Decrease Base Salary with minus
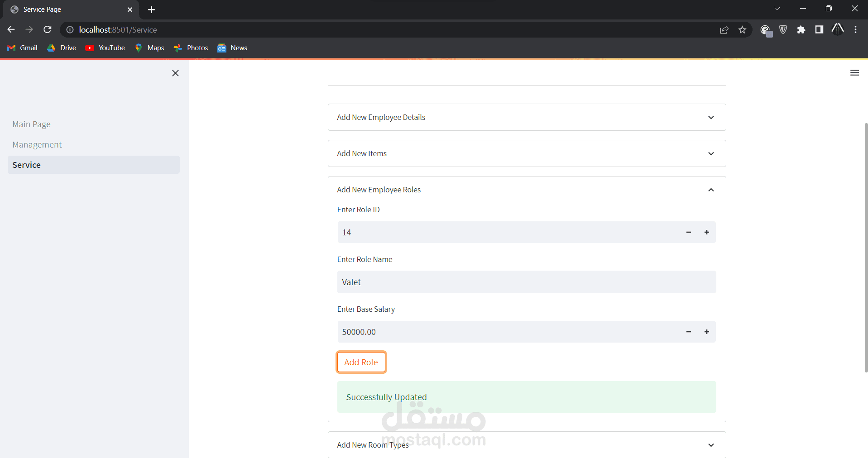 (x=688, y=332)
